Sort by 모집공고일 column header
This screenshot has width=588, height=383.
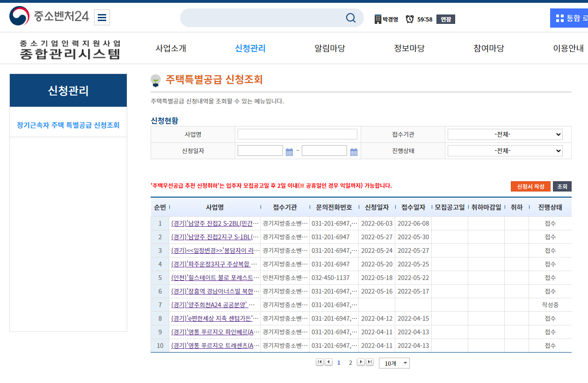click(x=450, y=207)
